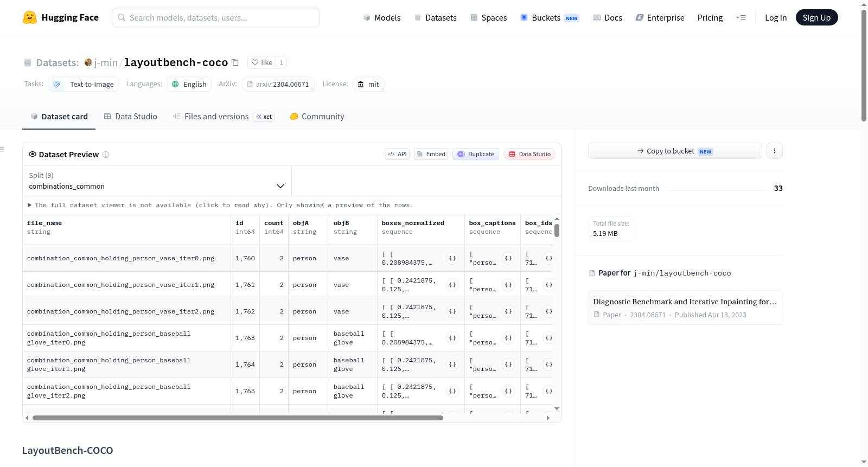Viewport: 868px width, 467px height.
Task: Click the Embed button
Action: tap(431, 154)
